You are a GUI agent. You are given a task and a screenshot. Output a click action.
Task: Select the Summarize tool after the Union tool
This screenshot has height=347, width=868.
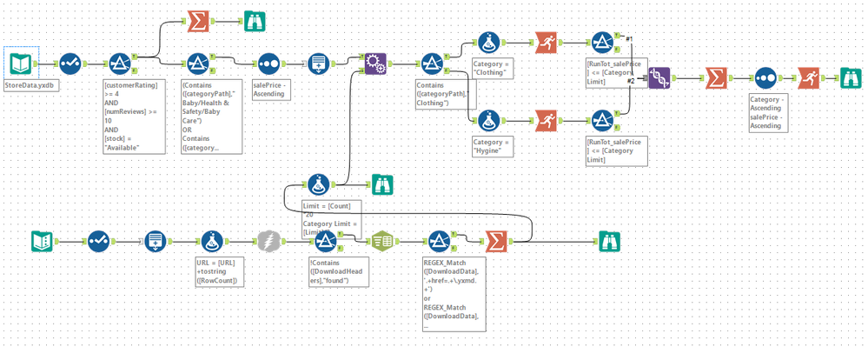tap(716, 78)
